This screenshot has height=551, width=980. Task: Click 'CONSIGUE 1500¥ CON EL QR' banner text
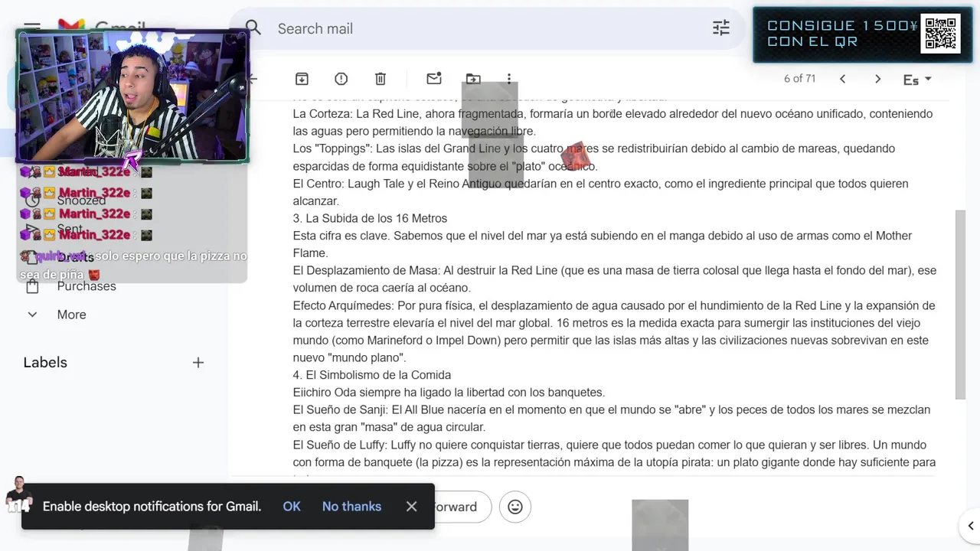pyautogui.click(x=842, y=34)
